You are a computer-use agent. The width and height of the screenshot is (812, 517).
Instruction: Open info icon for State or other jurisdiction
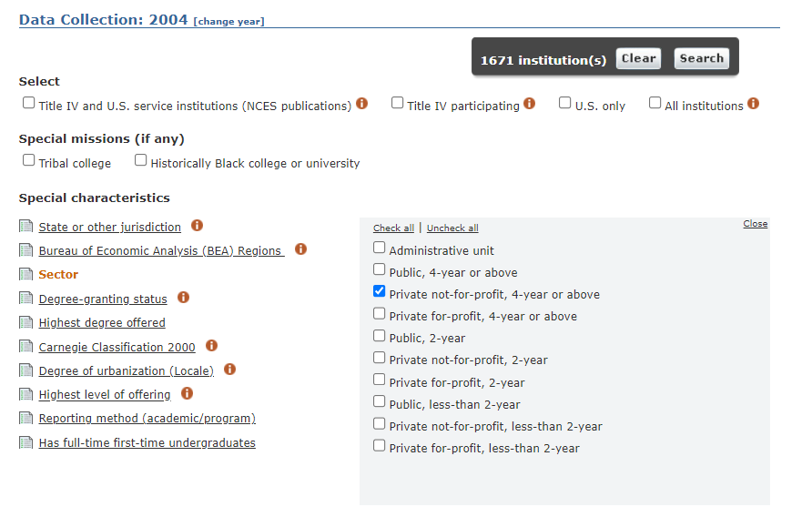[198, 226]
